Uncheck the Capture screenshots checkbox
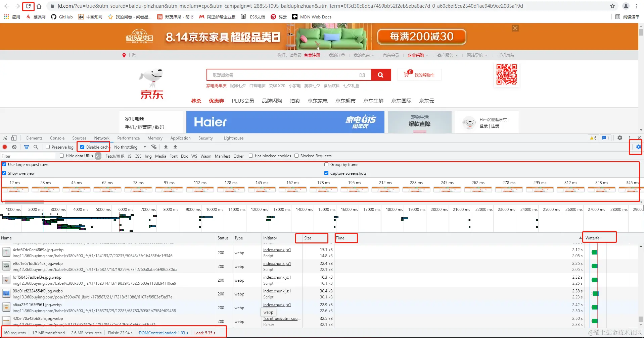 (x=326, y=173)
